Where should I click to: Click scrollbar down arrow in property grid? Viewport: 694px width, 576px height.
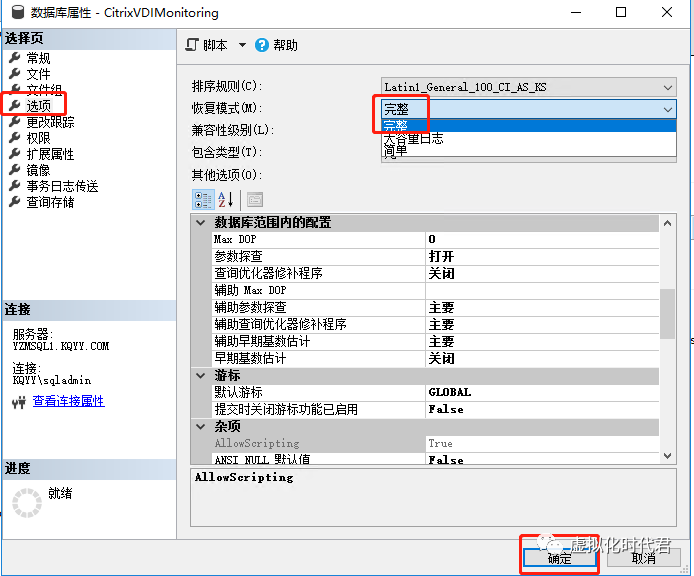click(x=667, y=456)
